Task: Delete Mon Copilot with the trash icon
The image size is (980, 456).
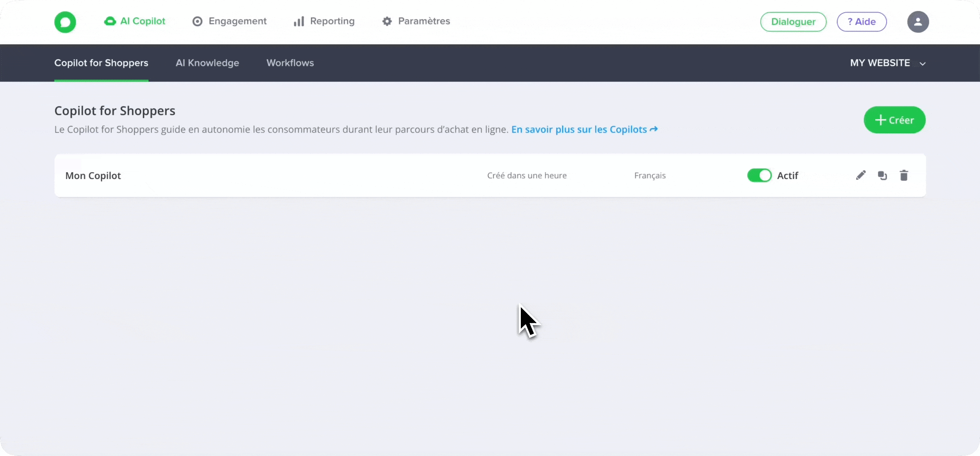Action: pyautogui.click(x=904, y=175)
